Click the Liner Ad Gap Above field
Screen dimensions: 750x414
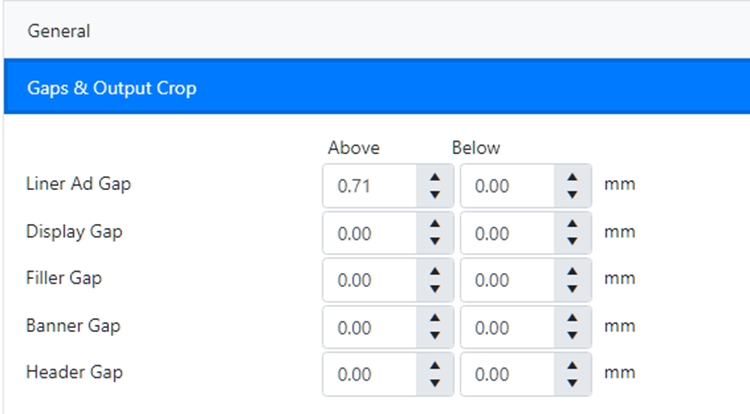pos(369,185)
